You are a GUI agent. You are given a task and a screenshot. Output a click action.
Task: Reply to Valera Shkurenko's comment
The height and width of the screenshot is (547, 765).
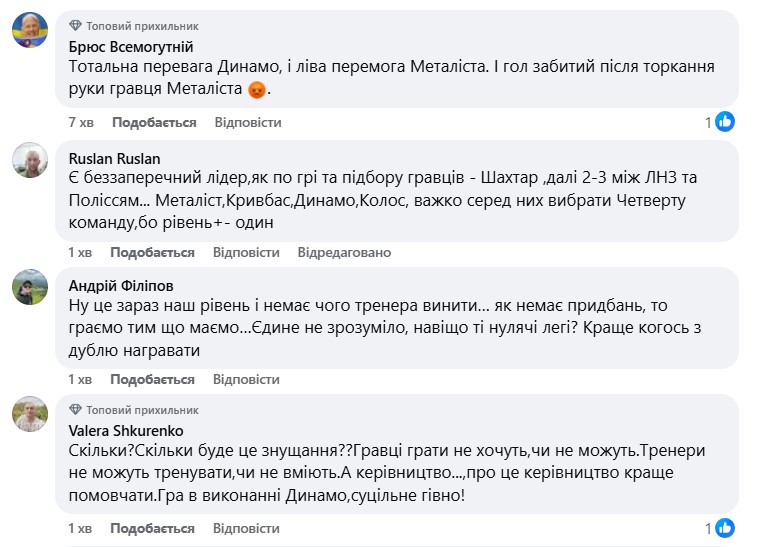pos(247,527)
